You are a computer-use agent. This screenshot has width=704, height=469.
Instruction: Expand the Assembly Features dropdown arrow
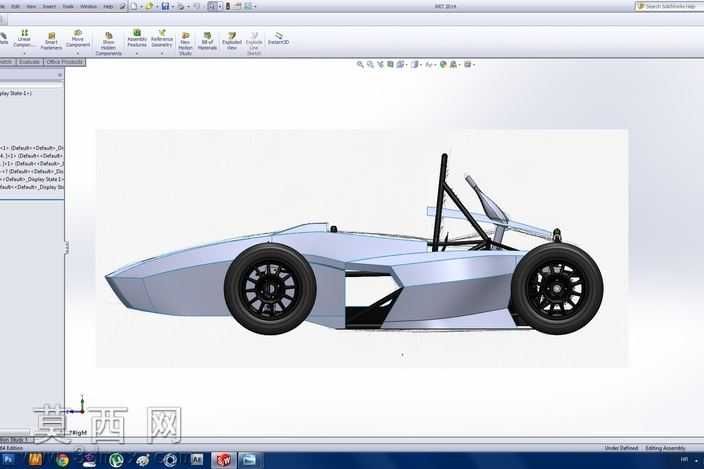coord(137,53)
